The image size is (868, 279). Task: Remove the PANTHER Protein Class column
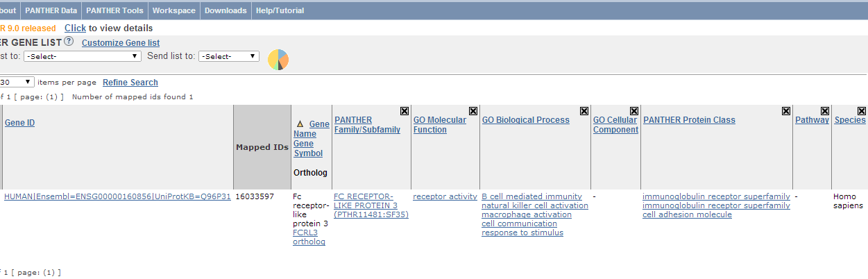tap(785, 111)
